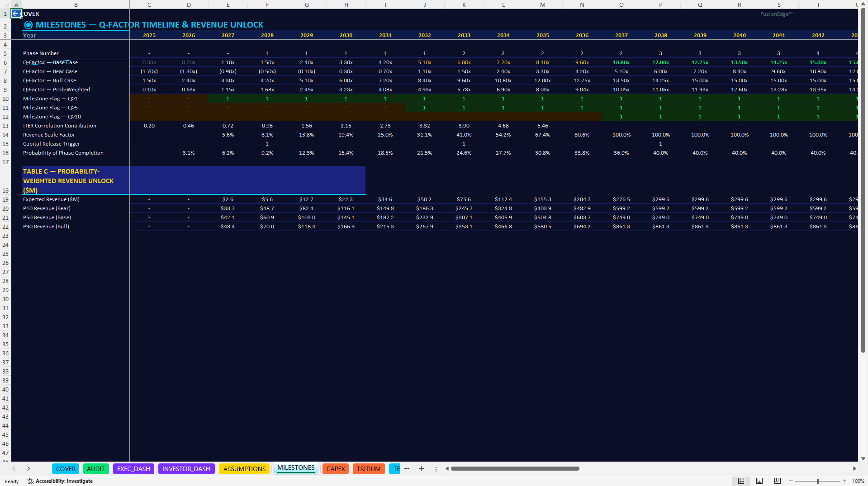Image resolution: width=868 pixels, height=486 pixels.
Task: Click the vertical scrollbar up arrow
Action: [x=863, y=4]
